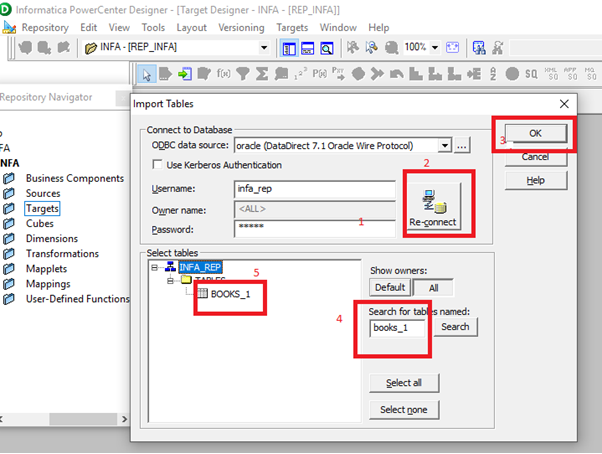Close the Import Tables dialog
This screenshot has width=602, height=454.
564,104
